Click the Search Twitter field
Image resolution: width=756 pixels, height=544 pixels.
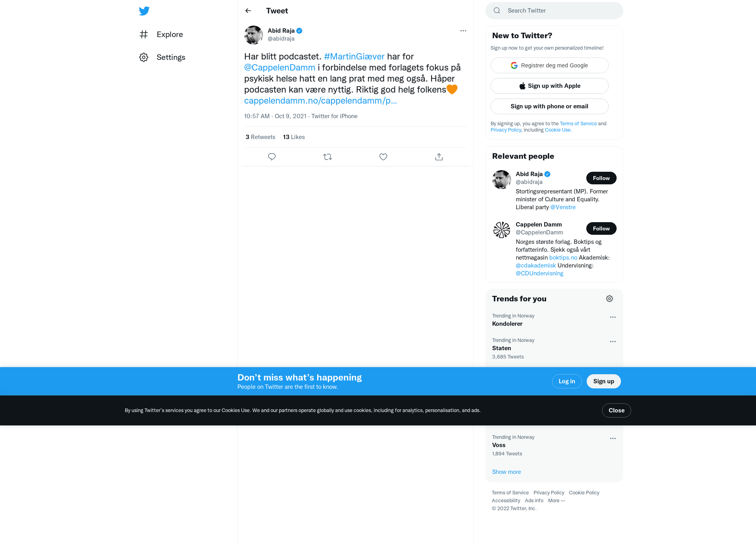point(554,11)
